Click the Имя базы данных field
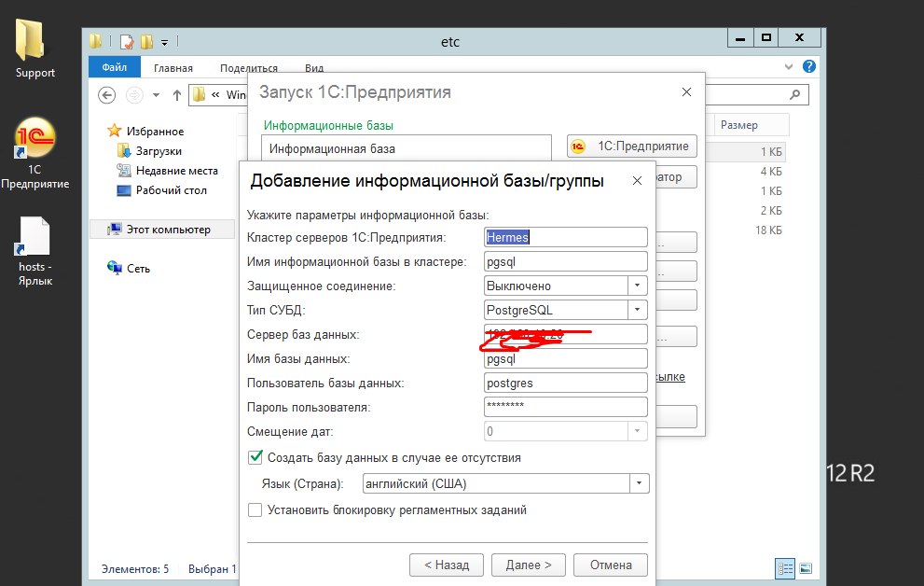Screen dimensions: 924x586 coord(566,358)
